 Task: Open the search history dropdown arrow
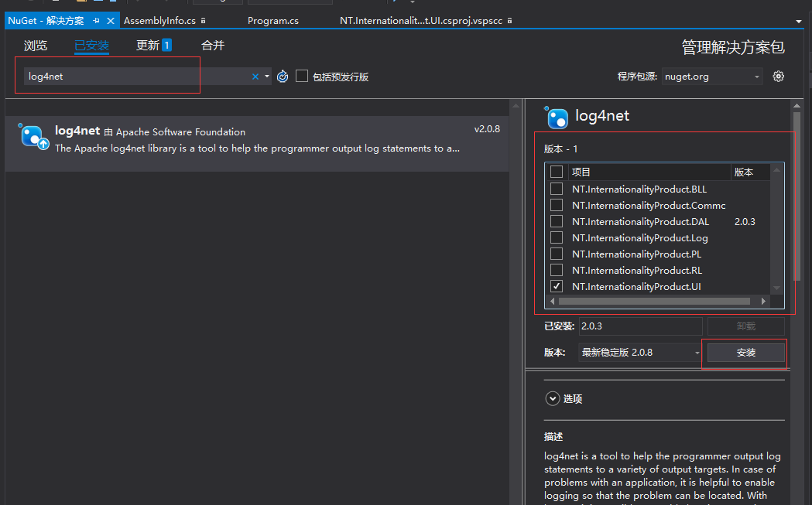click(x=267, y=77)
